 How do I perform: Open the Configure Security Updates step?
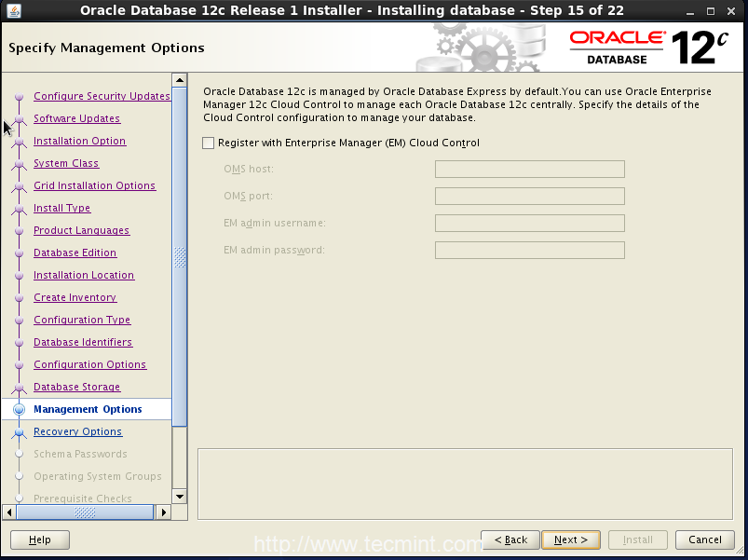pos(102,96)
